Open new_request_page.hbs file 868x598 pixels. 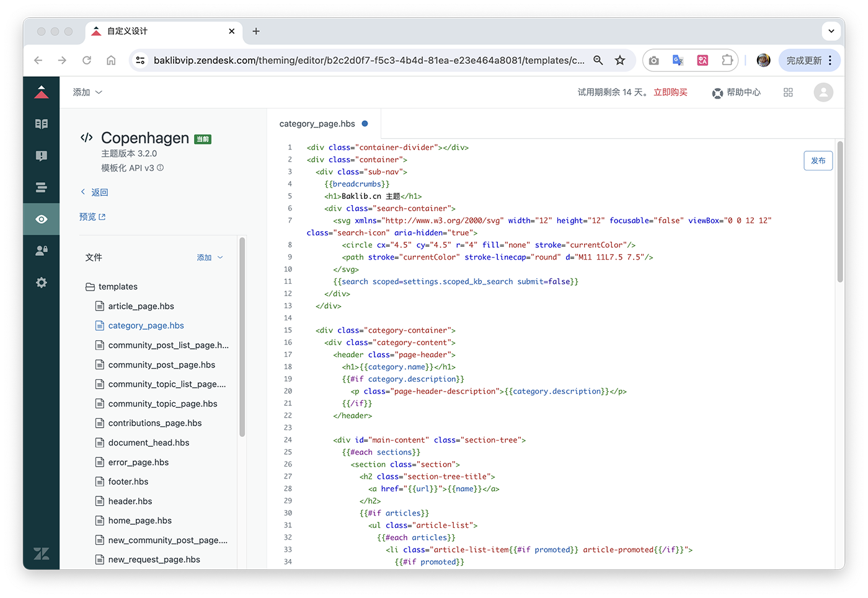pos(148,560)
